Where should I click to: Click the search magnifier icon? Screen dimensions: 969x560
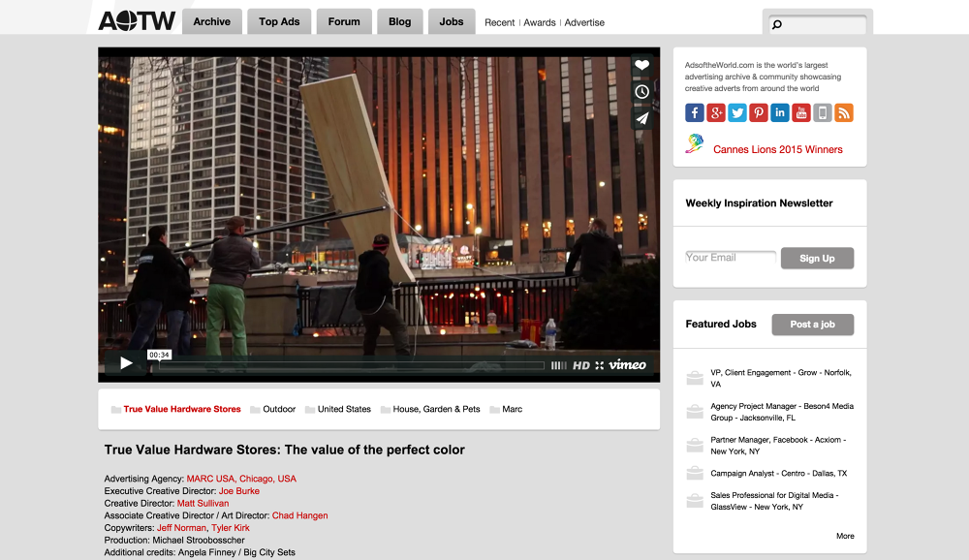point(777,24)
